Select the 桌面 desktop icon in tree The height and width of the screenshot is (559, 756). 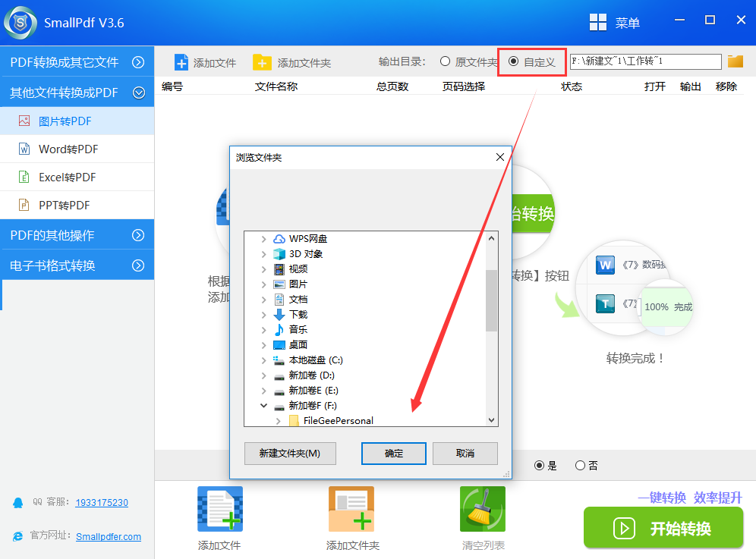(x=279, y=345)
